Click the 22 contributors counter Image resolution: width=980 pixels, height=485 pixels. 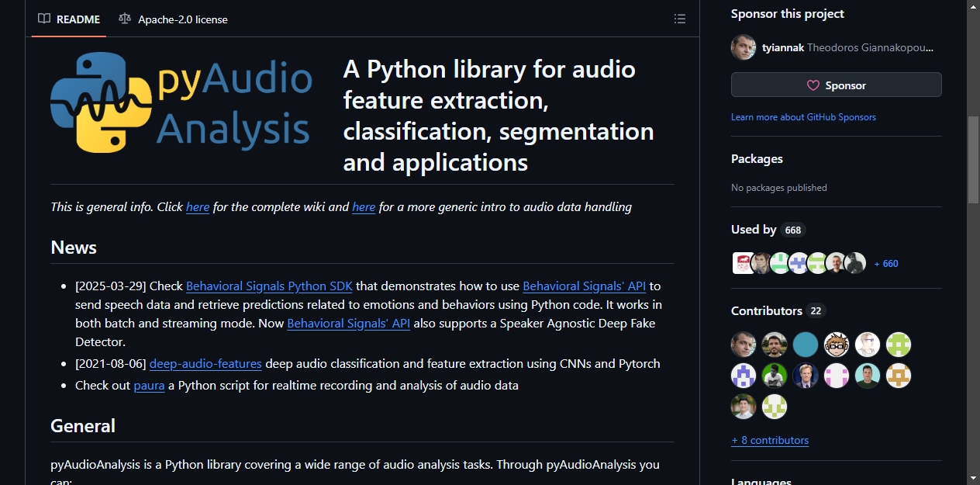pos(816,311)
